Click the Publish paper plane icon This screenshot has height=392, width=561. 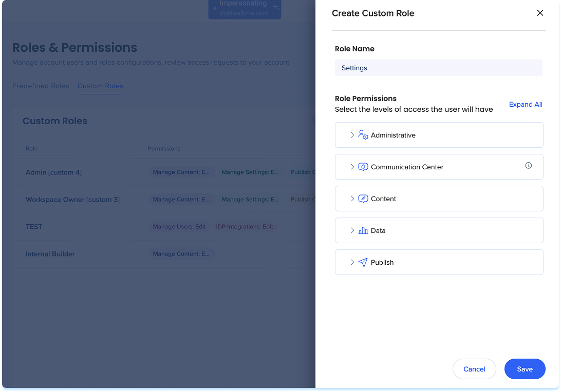363,262
